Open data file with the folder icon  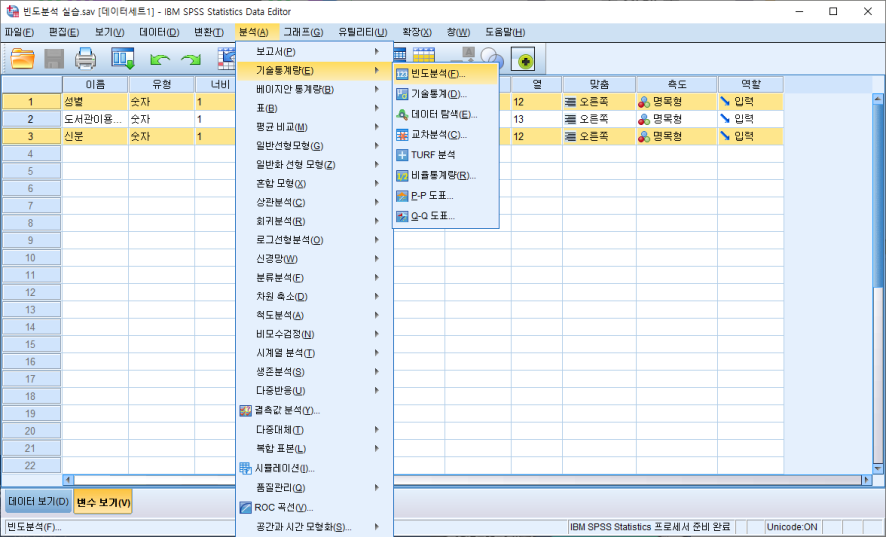pos(23,58)
